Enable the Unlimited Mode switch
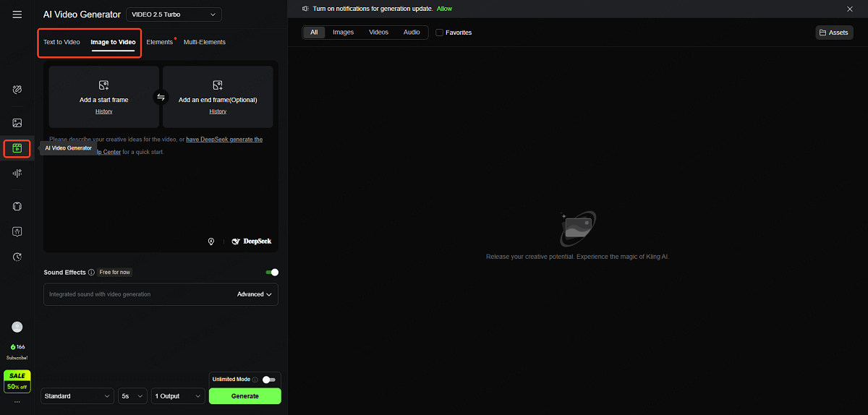The height and width of the screenshot is (415, 868). [268, 380]
